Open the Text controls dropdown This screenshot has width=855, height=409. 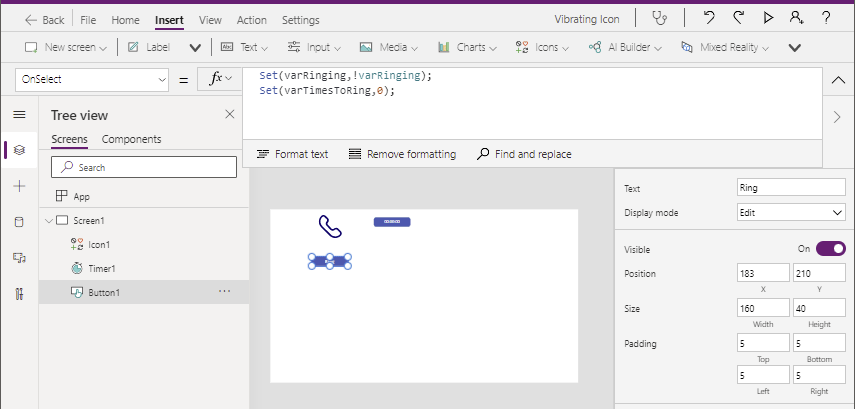tap(244, 47)
